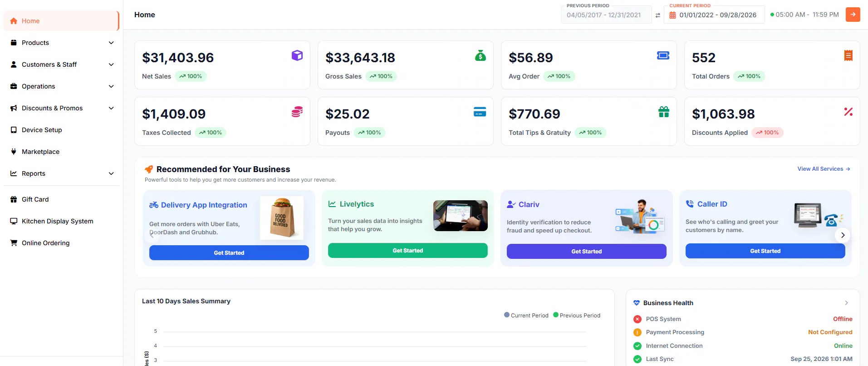Click the Payouts credit card icon

[480, 112]
